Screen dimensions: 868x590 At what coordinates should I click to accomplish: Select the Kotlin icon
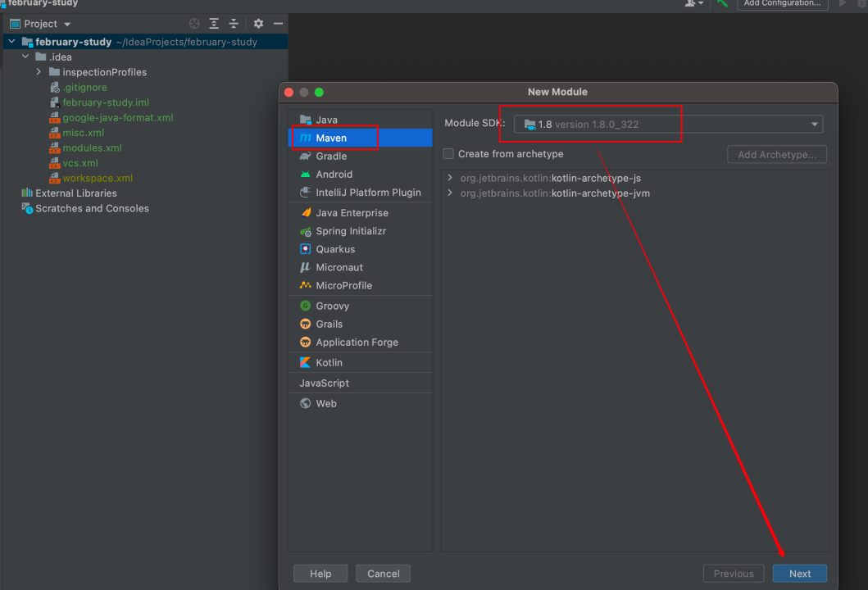(x=305, y=362)
